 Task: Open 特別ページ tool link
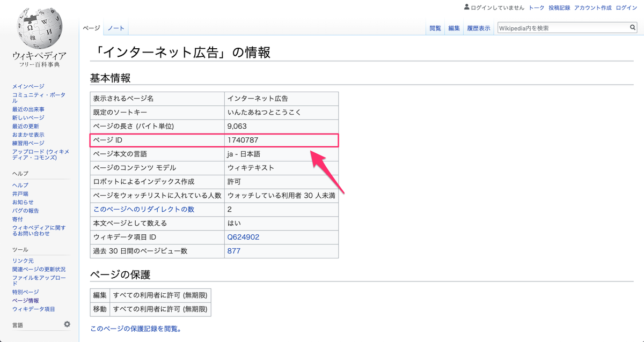[x=26, y=292]
